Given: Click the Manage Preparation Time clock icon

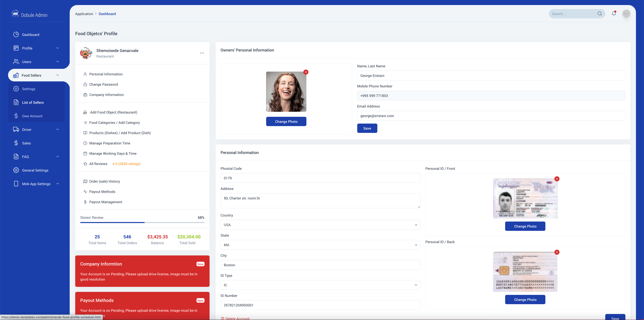Looking at the screenshot, I should (85, 143).
